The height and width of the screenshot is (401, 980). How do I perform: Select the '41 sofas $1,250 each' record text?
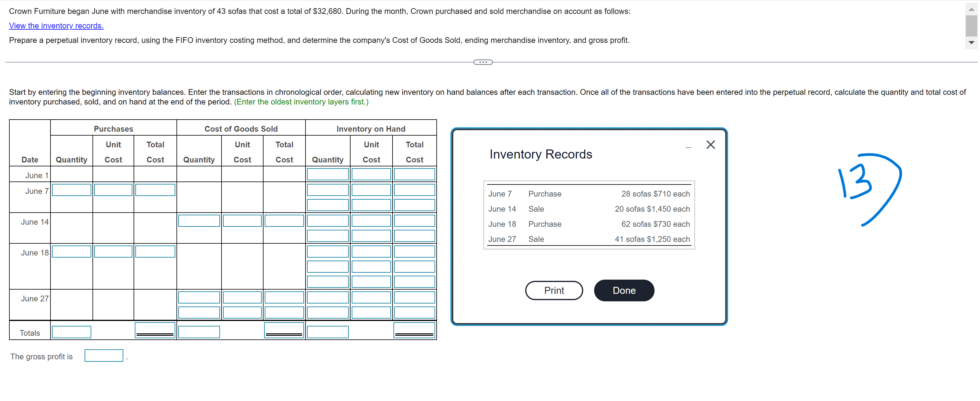652,239
